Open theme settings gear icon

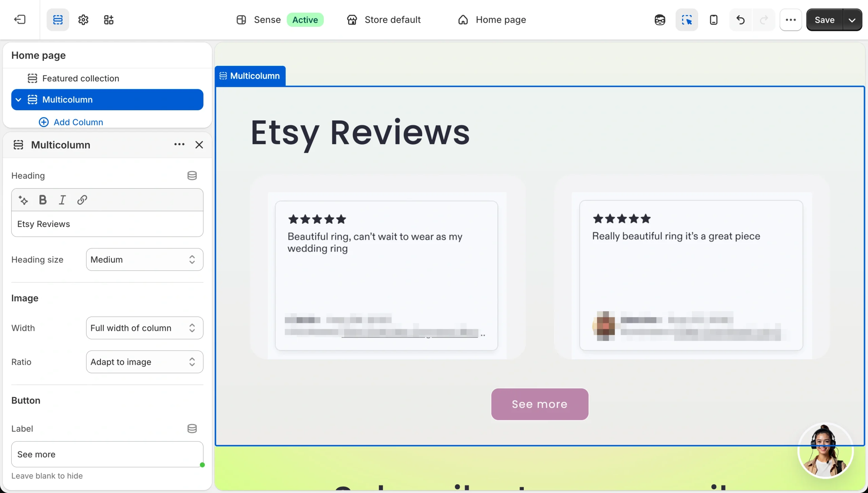[83, 20]
